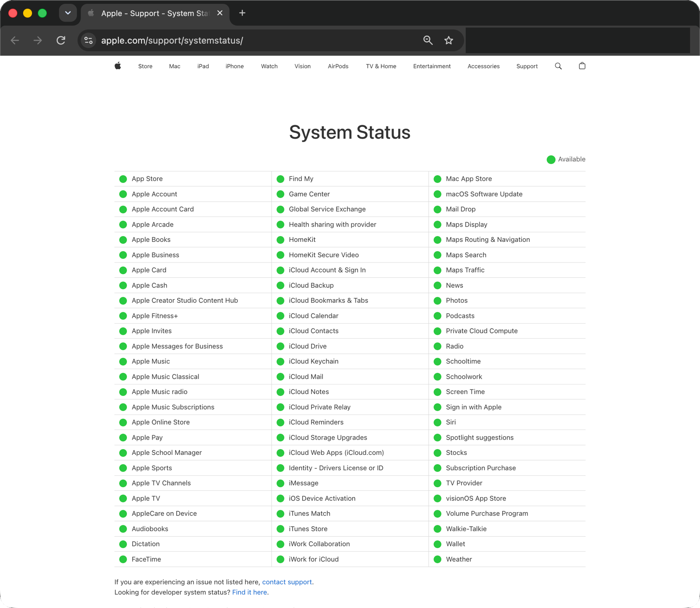700x608 pixels.
Task: Click the green status dot for Apple Music
Action: [123, 362]
